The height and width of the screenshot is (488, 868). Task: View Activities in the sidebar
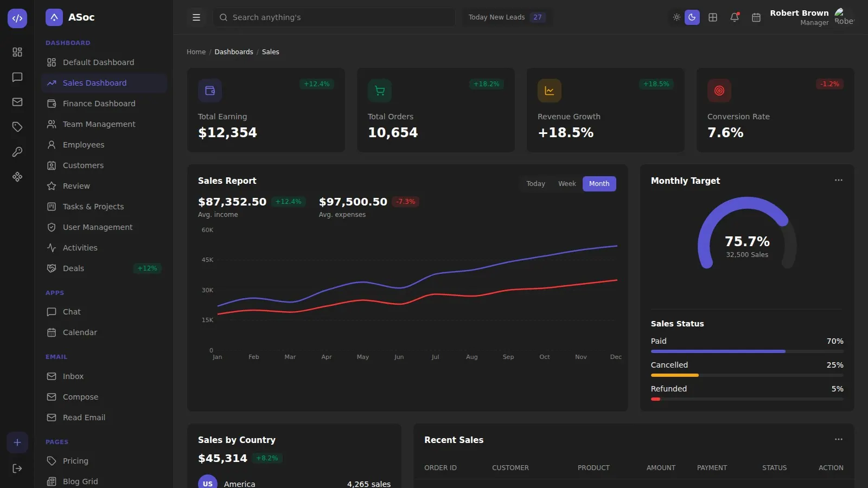click(x=104, y=248)
